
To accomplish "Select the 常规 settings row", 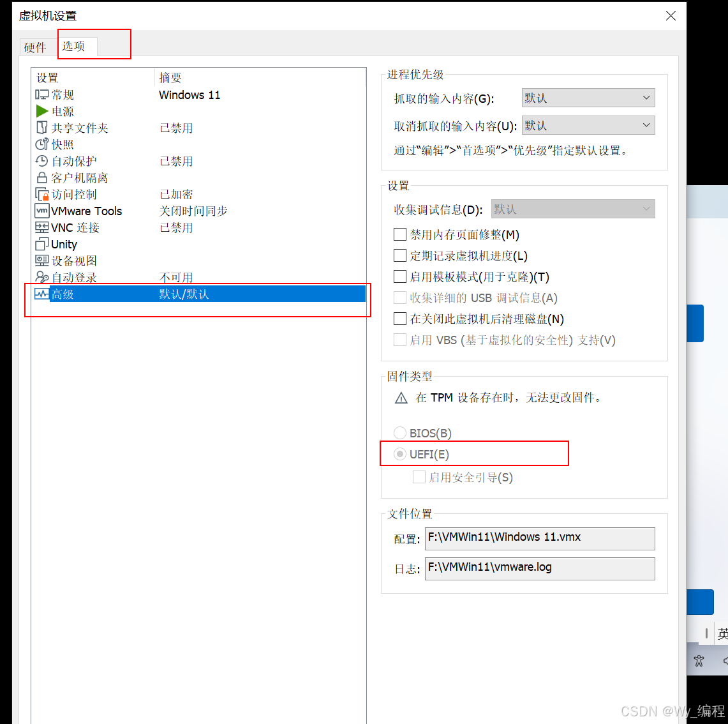I will (x=198, y=94).
